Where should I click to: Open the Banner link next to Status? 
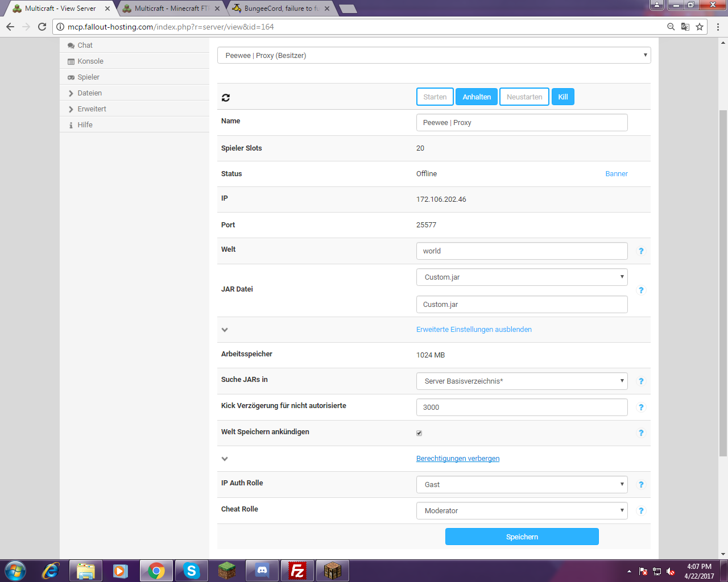click(617, 173)
